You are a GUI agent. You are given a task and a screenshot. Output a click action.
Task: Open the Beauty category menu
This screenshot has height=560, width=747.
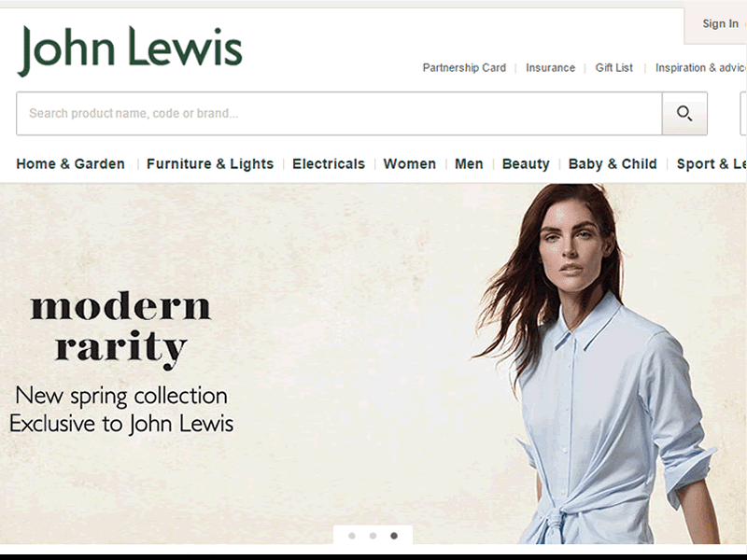click(526, 164)
